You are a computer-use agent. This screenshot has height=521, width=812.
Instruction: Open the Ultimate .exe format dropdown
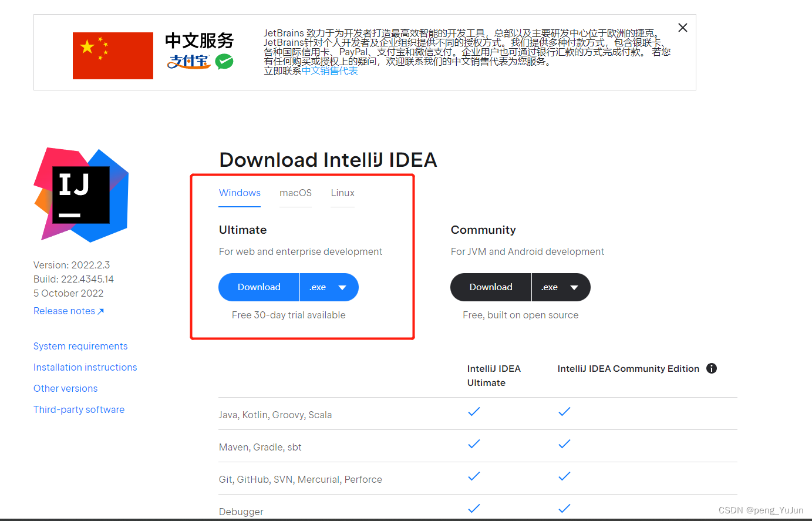click(329, 287)
